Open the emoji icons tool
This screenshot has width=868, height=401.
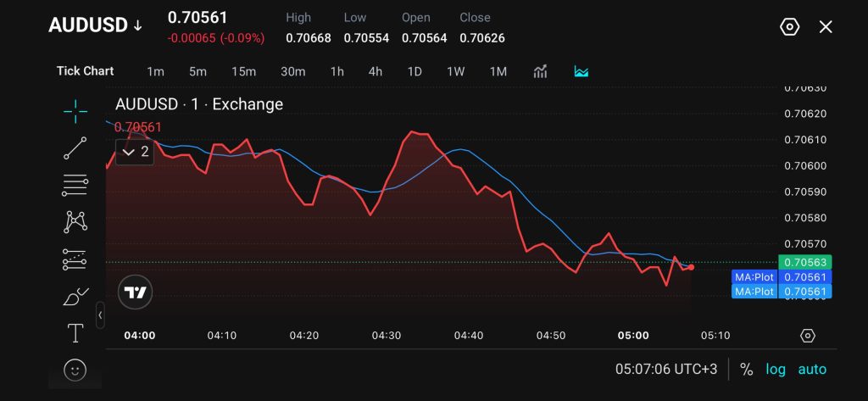(x=75, y=370)
